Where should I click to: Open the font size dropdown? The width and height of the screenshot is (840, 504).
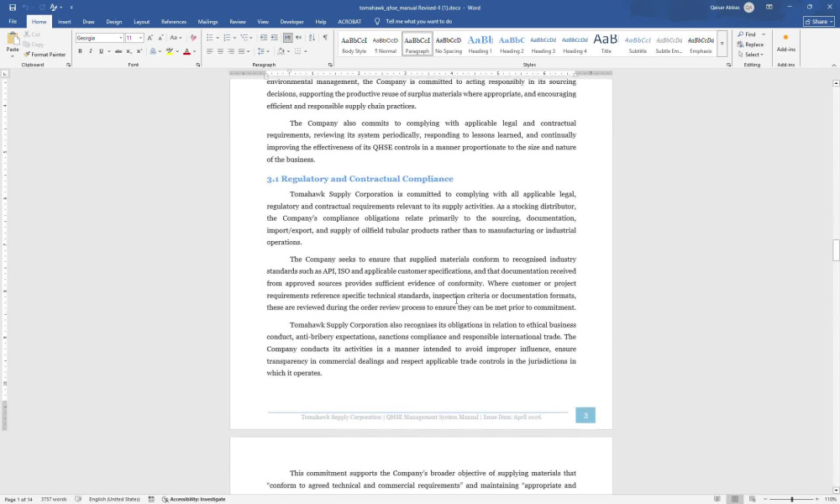coord(140,38)
